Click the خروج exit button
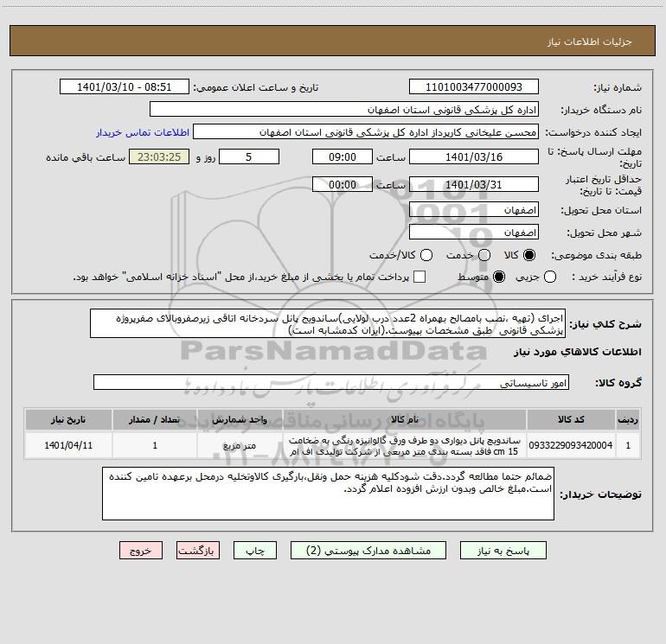Screen dimensions: 666x644 point(141,551)
